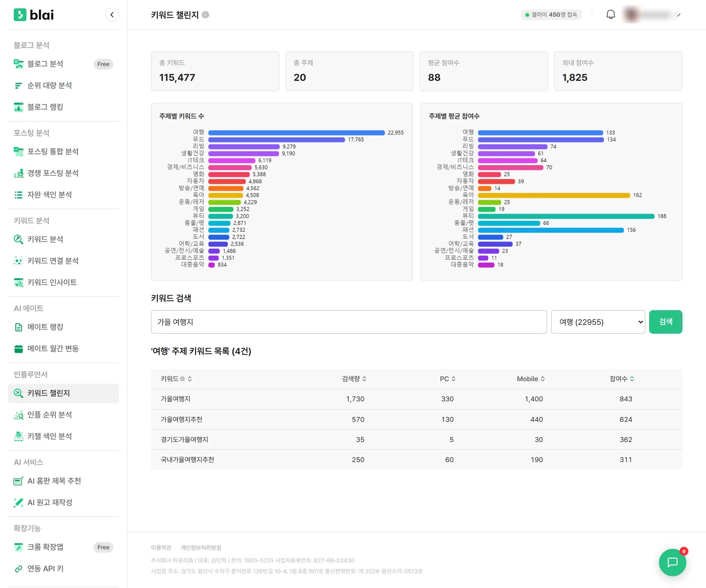Click the 블라이 450명 접속 status badge
The width and height of the screenshot is (706, 588).
(x=551, y=15)
